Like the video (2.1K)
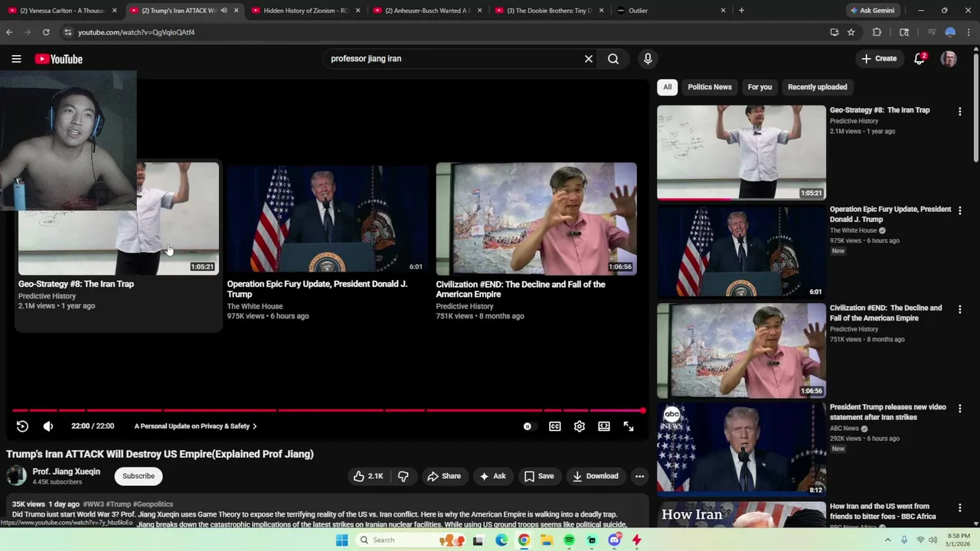Image resolution: width=980 pixels, height=551 pixels. [x=368, y=476]
